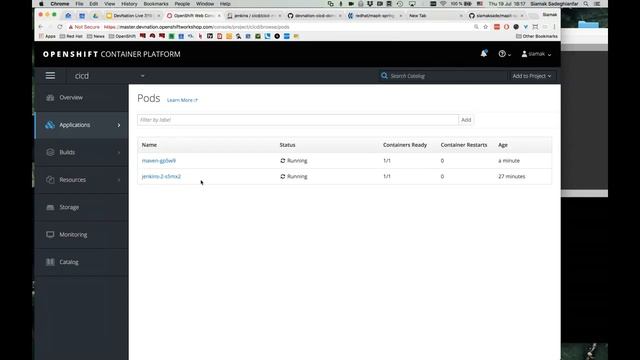Expand Applications submenu chevron
Screen dimensions: 640x360
[x=119, y=125]
